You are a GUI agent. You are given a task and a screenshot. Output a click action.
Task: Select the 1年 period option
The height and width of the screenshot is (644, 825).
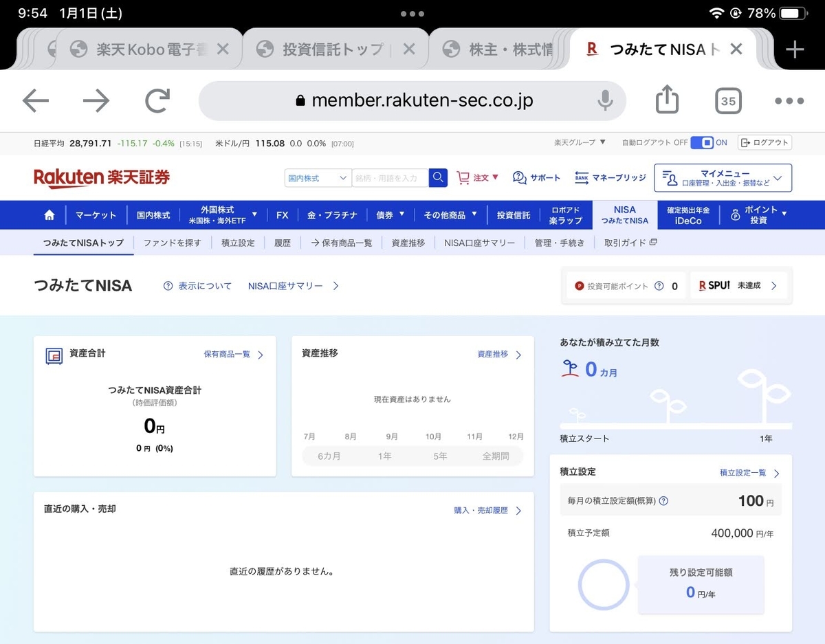pos(384,456)
